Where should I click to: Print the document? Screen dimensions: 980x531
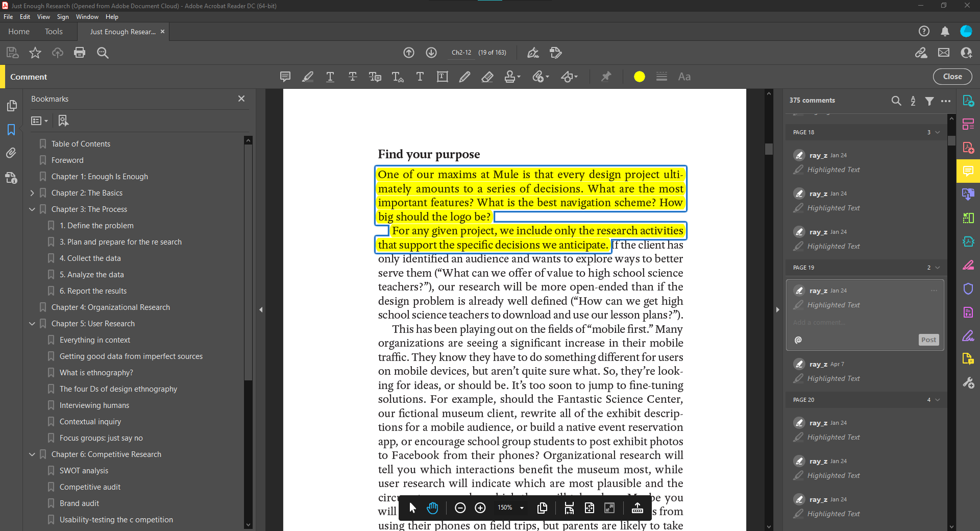click(x=80, y=53)
